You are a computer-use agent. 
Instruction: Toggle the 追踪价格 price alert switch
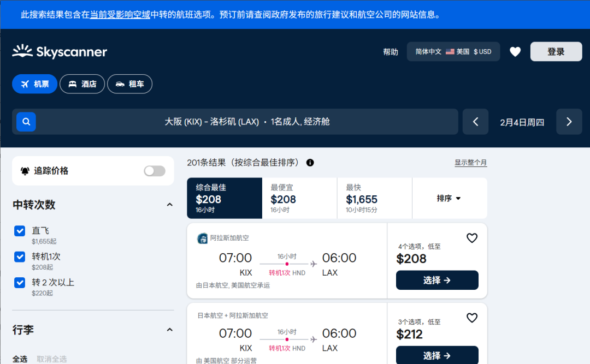[155, 171]
